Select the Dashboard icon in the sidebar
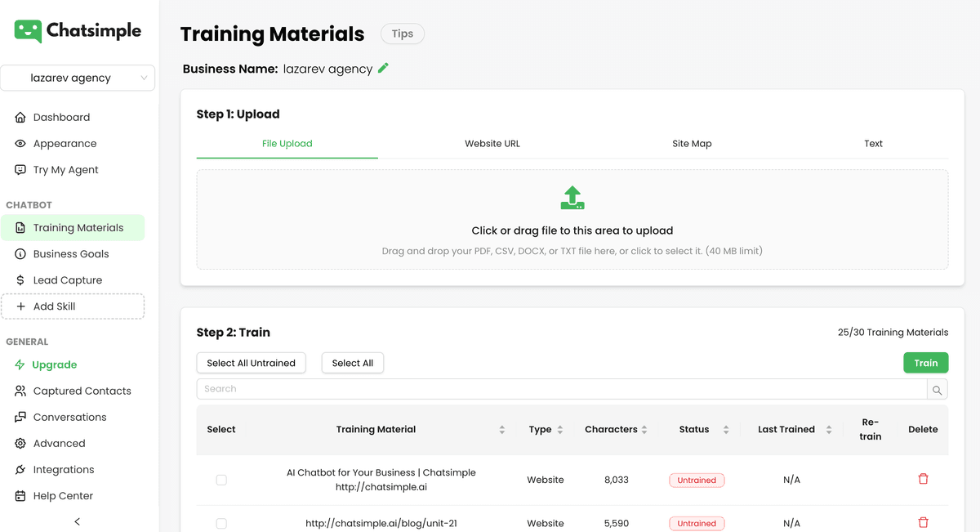This screenshot has width=980, height=532. pyautogui.click(x=19, y=117)
